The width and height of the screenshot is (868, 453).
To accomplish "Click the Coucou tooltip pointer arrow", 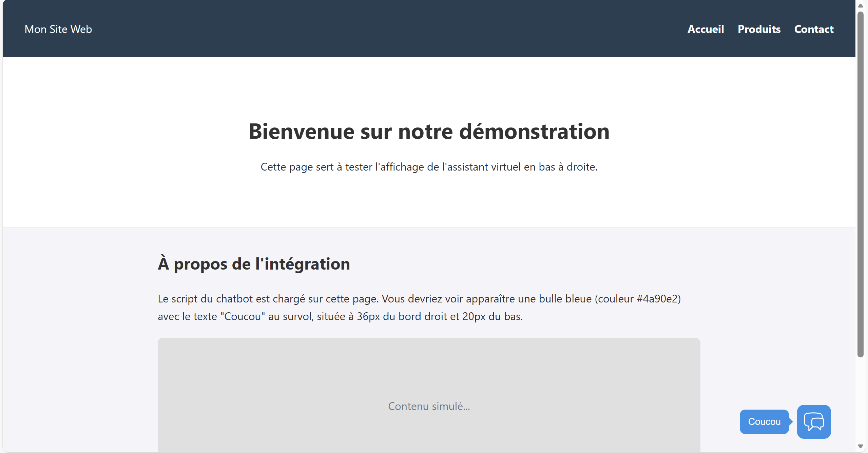I will pos(792,421).
